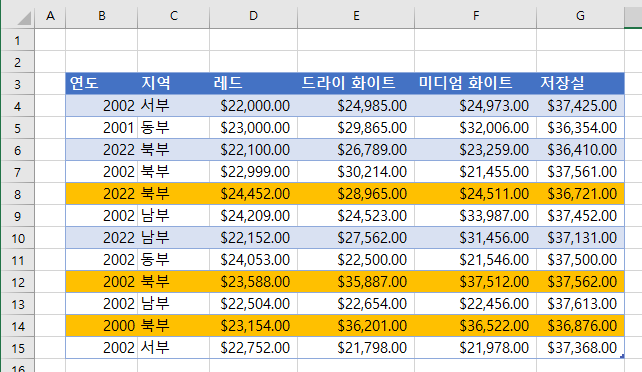Select column E header
Image resolution: width=642 pixels, height=372 pixels.
[x=356, y=16]
